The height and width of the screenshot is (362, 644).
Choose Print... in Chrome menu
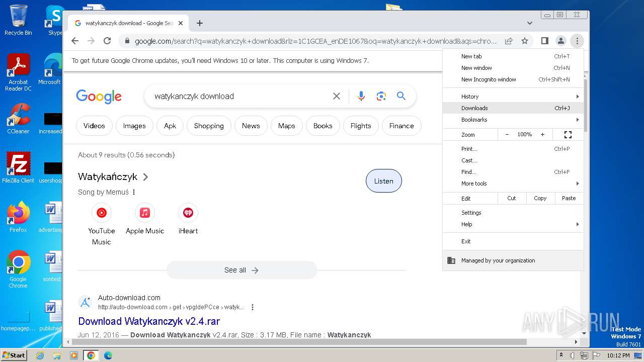coord(513,149)
